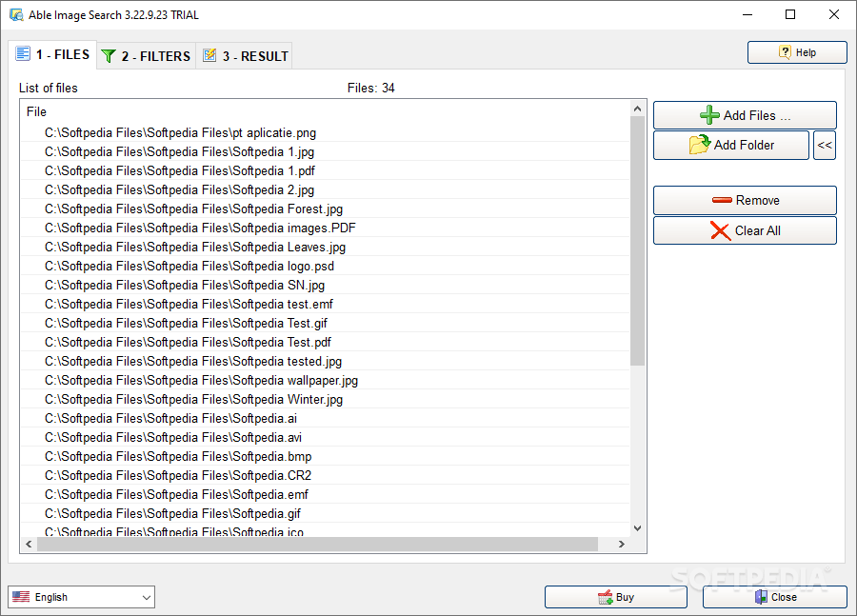Select the Softpedia 1.pdf row
Viewport: 857px width, 616px height.
326,171
